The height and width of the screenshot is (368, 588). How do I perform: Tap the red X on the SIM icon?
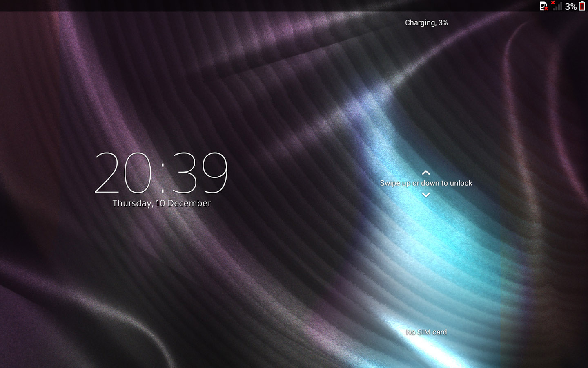click(x=546, y=8)
